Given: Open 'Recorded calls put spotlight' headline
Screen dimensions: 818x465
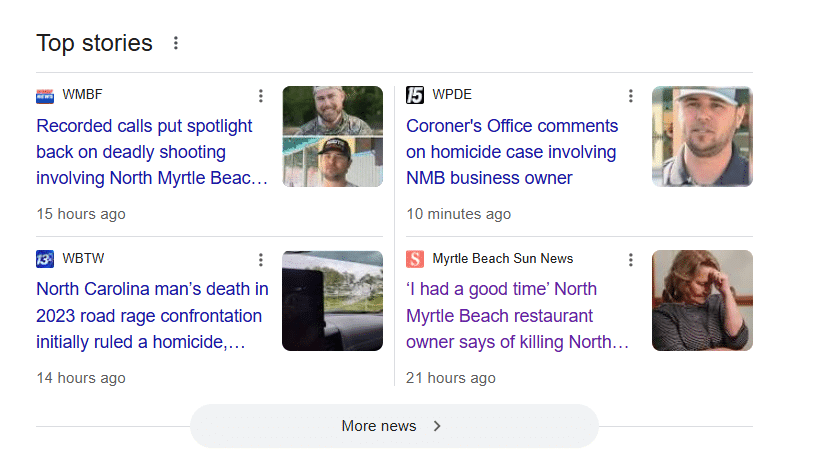Looking at the screenshot, I should pos(152,152).
